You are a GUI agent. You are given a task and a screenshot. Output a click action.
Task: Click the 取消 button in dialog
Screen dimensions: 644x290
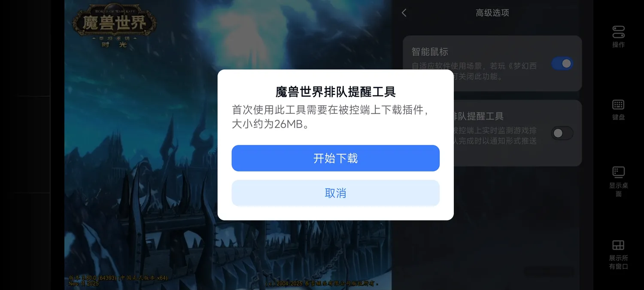click(x=335, y=193)
